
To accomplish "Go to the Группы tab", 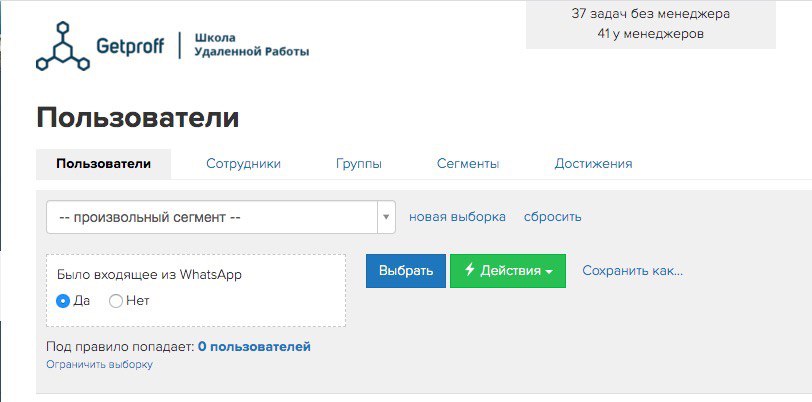I will click(x=359, y=164).
